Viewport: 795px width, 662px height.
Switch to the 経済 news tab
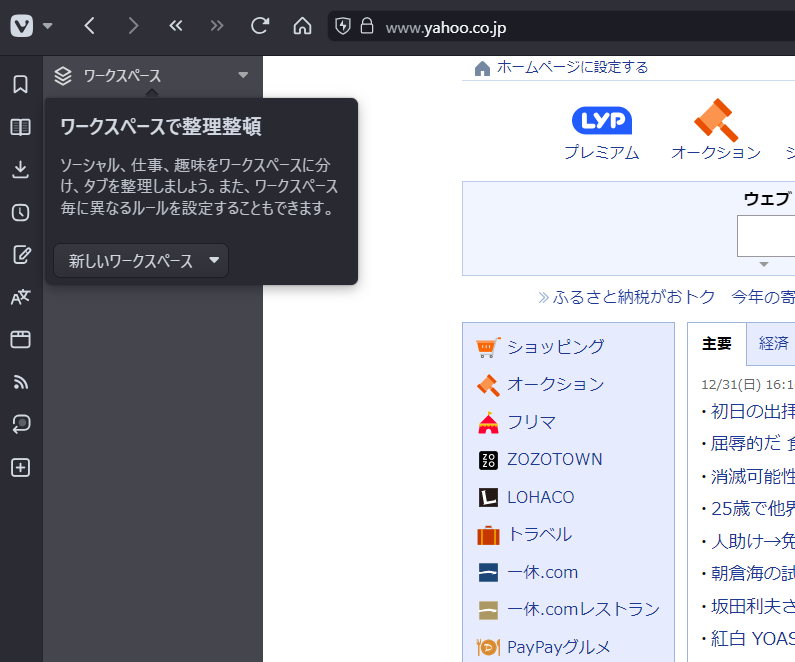coord(773,344)
